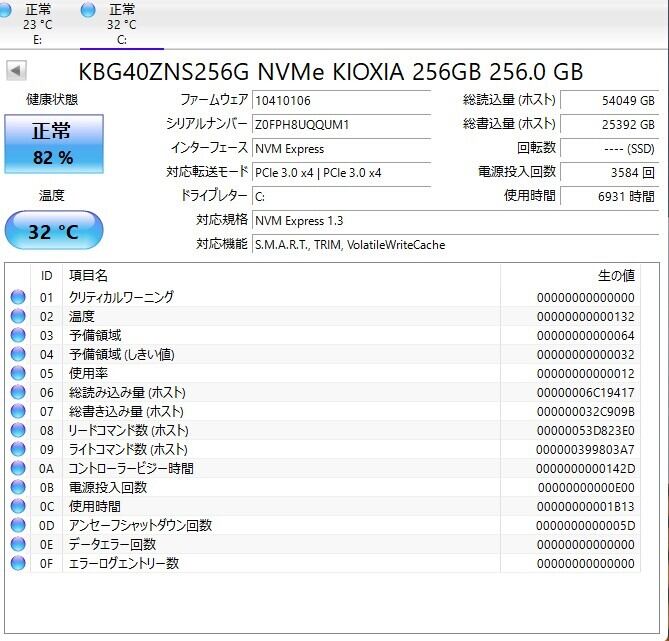
Task: Click the status icon for 使用率 row
Action: tap(17, 373)
